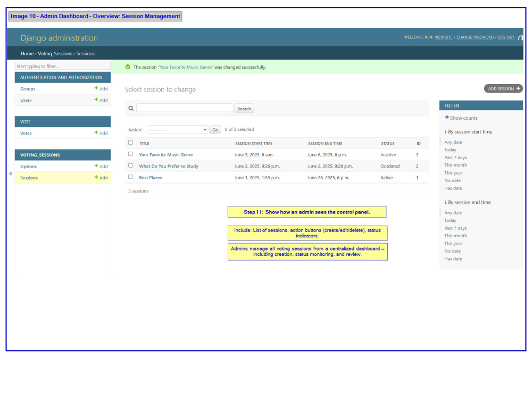This screenshot has height=399, width=532.
Task: Click the Go button
Action: coord(215,130)
